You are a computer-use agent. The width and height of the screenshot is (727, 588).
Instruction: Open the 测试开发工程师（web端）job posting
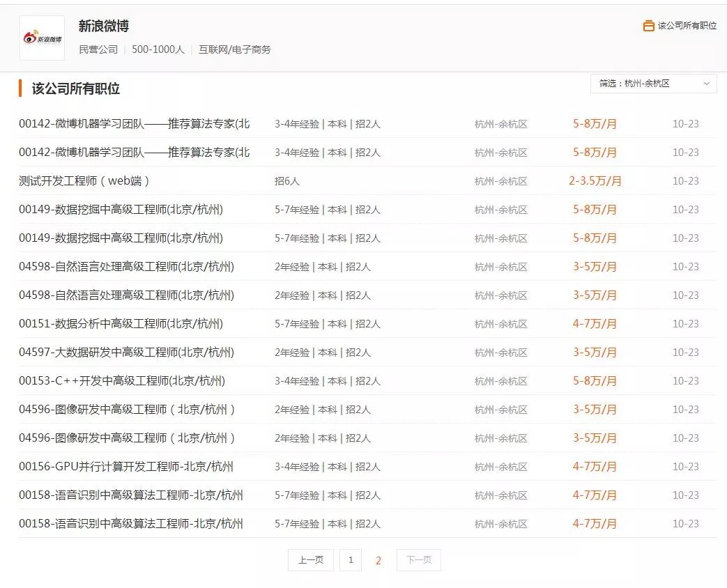pos(84,180)
